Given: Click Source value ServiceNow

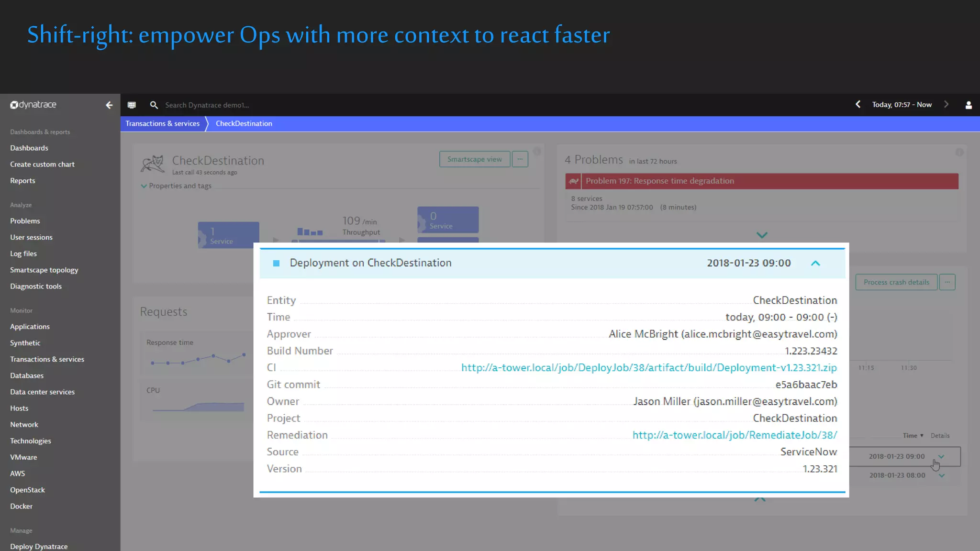Looking at the screenshot, I should coord(809,452).
